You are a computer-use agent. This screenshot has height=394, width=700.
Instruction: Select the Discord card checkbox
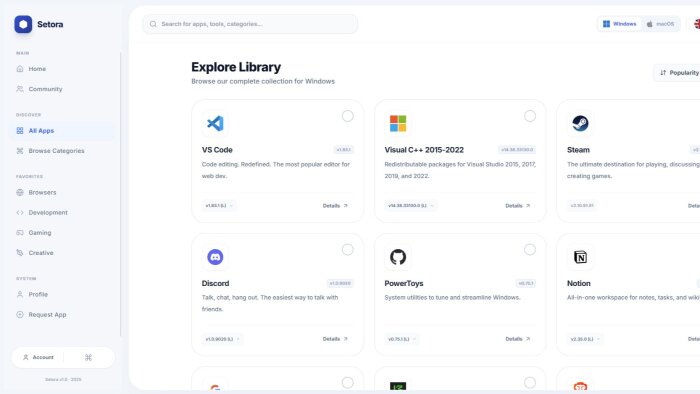coord(348,249)
